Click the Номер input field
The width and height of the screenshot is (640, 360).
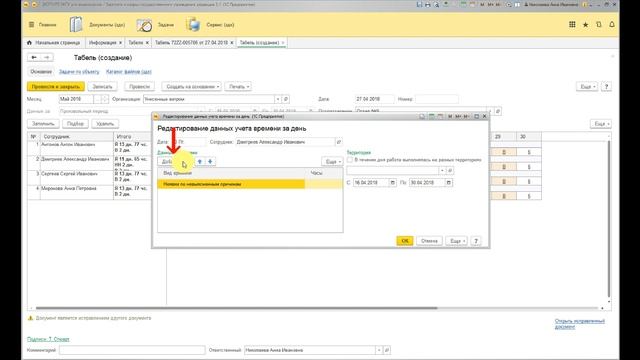(x=437, y=99)
